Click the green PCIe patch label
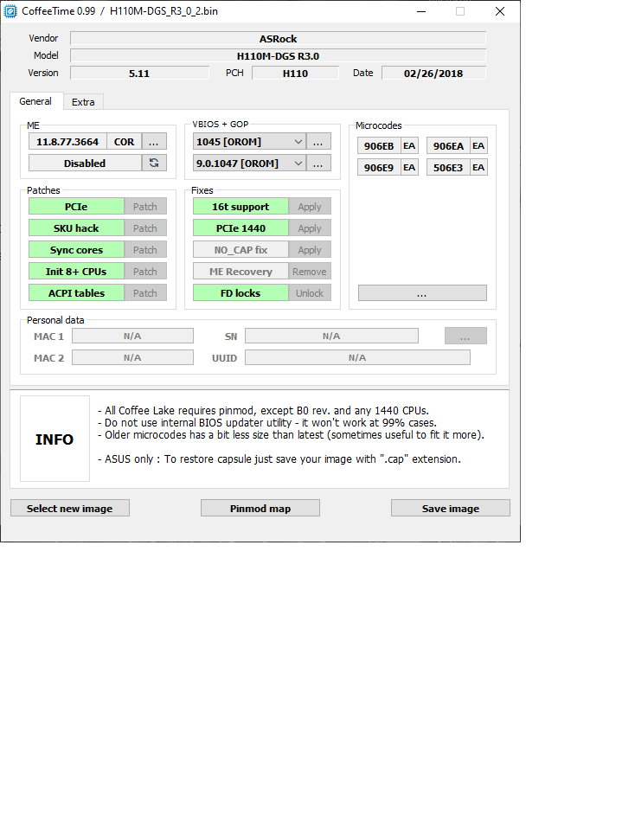635x840 pixels. tap(76, 206)
